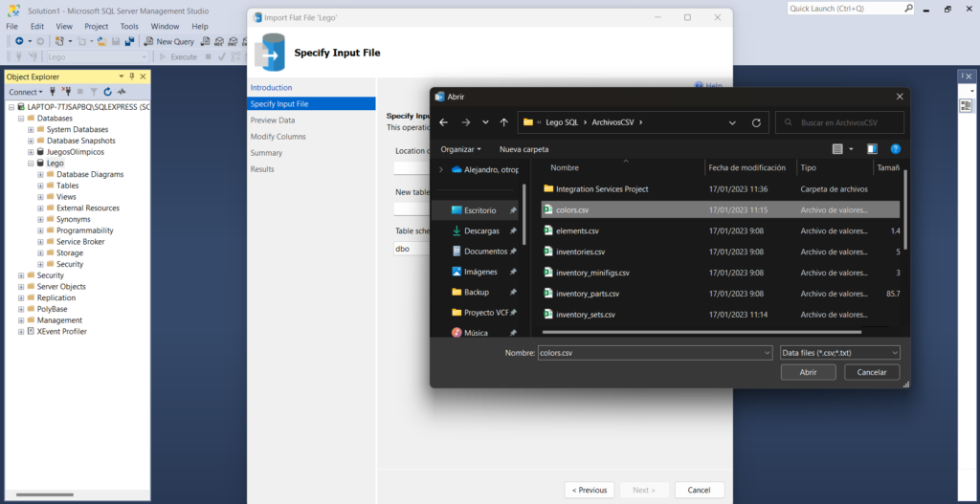Click the Activity Monitor icon in Object Explorer
Screen dimensions: 980x504
[x=121, y=92]
